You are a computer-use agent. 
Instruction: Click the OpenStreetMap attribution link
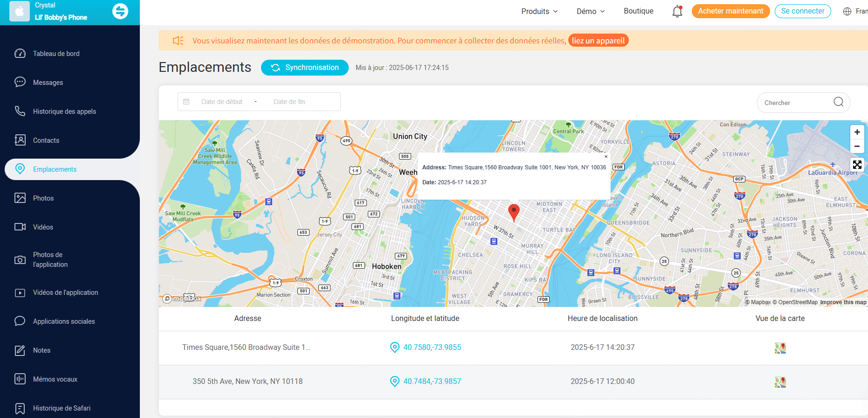[795, 302]
